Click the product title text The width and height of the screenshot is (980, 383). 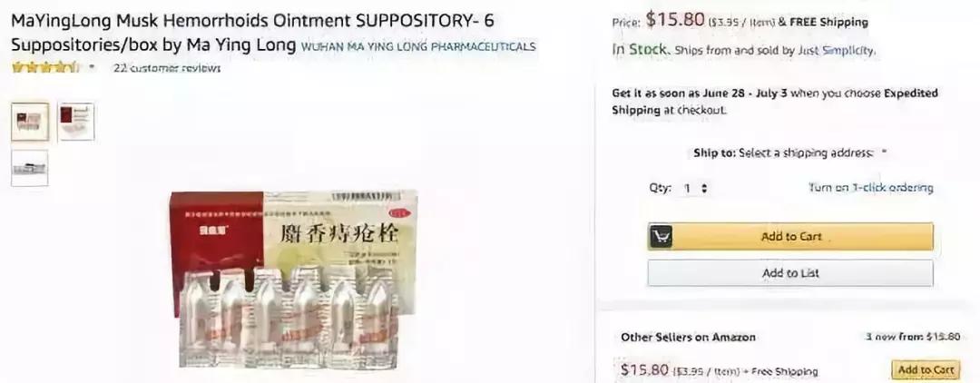click(252, 33)
